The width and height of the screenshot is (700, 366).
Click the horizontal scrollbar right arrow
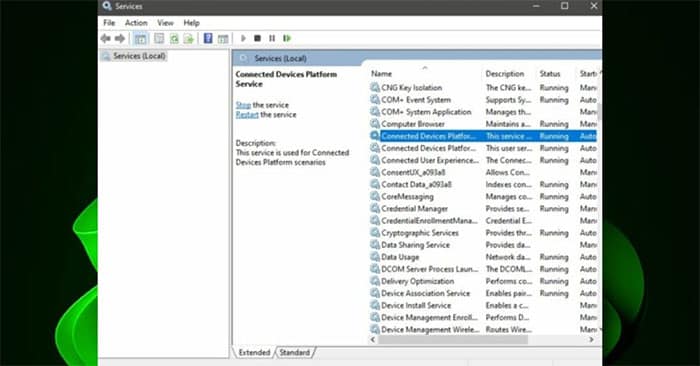point(591,340)
